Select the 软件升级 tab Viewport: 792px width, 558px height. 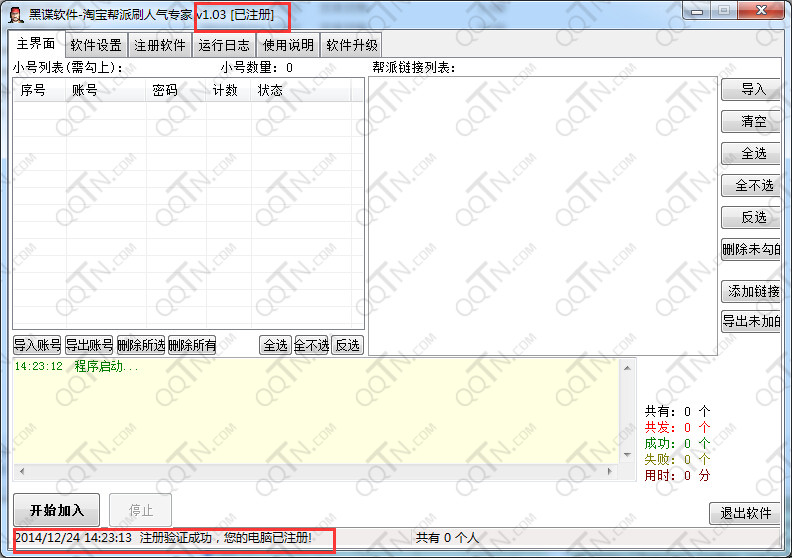351,45
